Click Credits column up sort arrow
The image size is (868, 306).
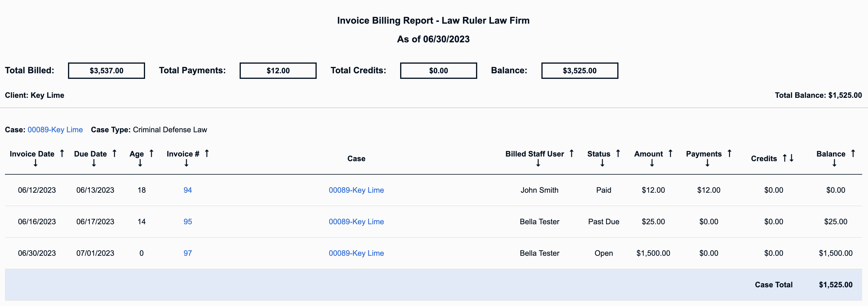pyautogui.click(x=785, y=158)
